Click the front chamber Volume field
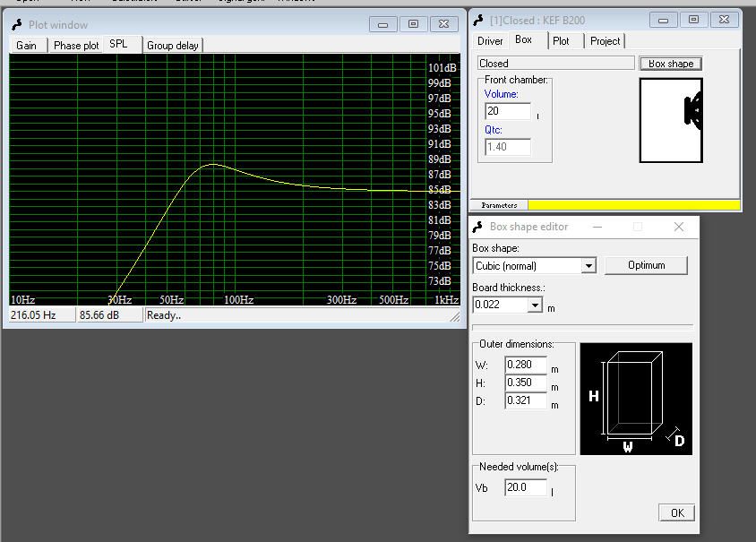The width and height of the screenshot is (756, 542). 507,111
